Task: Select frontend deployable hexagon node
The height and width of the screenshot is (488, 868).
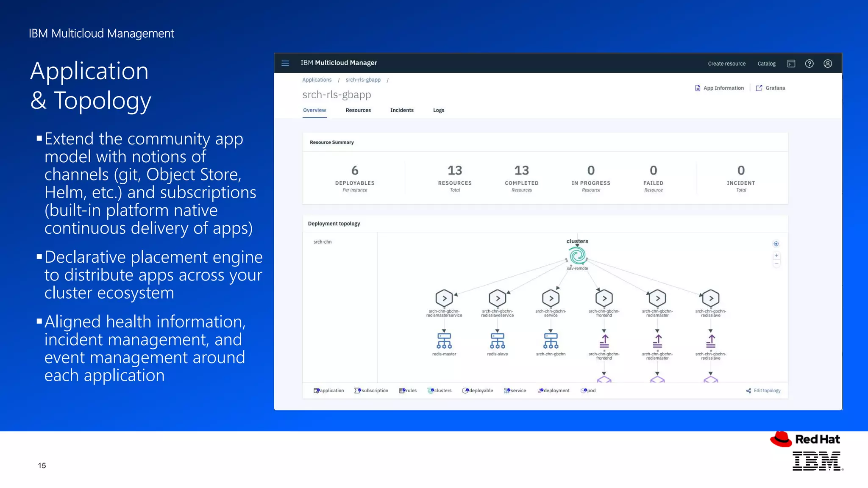Action: 604,298
